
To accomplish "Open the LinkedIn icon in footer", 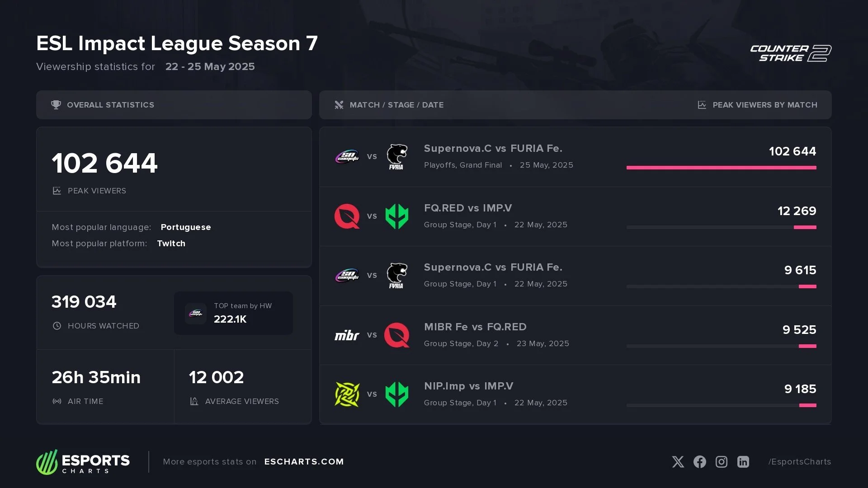I will [x=743, y=462].
